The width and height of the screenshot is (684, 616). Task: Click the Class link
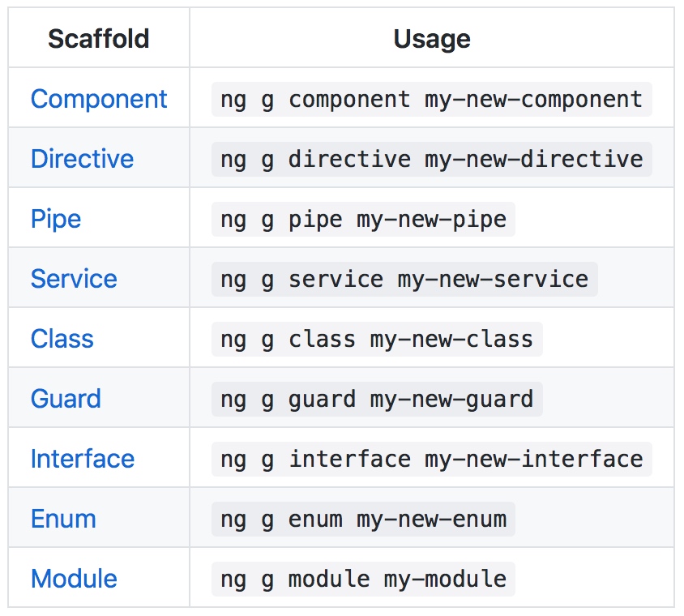pyautogui.click(x=62, y=339)
